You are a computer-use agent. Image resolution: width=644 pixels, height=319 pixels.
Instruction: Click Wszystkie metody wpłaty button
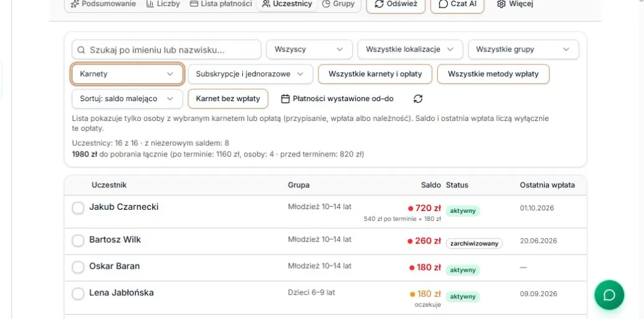(x=493, y=74)
